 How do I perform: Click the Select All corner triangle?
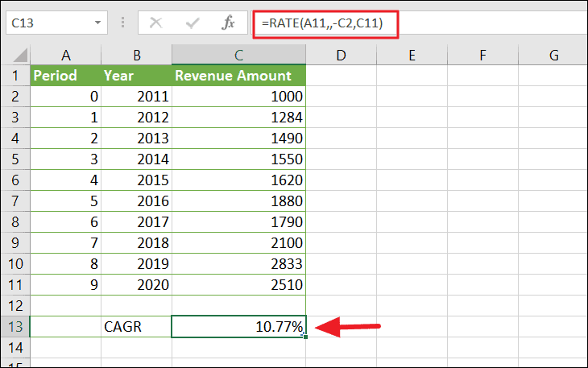[20, 55]
